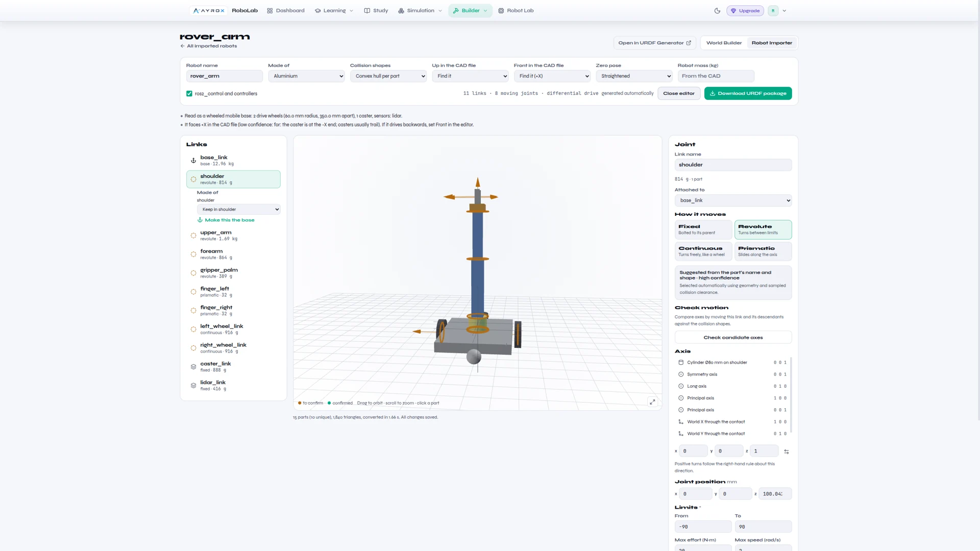
Task: Click the finger_left joint circle icon
Action: tap(193, 292)
